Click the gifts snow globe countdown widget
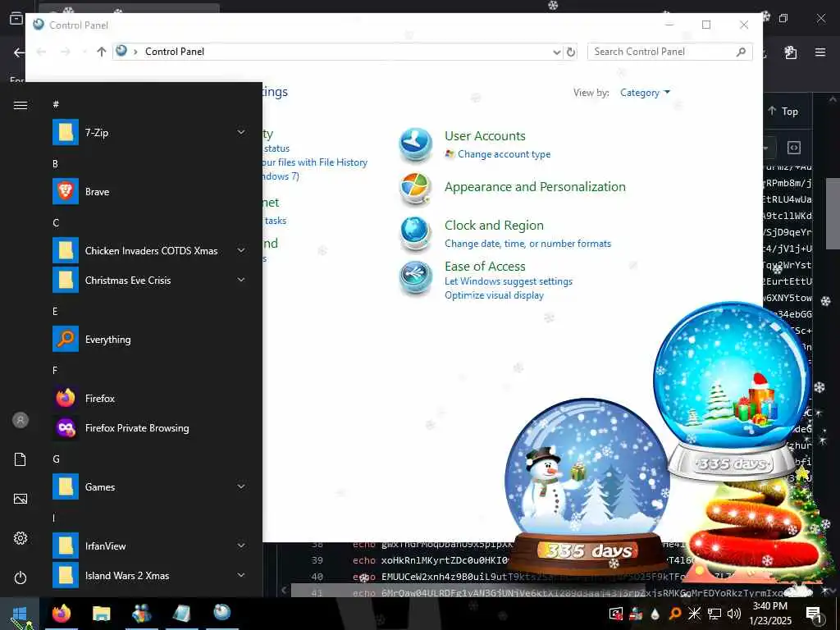Viewport: 840px width, 630px height. (733, 391)
